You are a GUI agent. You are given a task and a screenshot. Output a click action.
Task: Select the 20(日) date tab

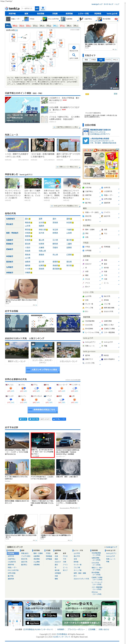[x=15, y=26]
